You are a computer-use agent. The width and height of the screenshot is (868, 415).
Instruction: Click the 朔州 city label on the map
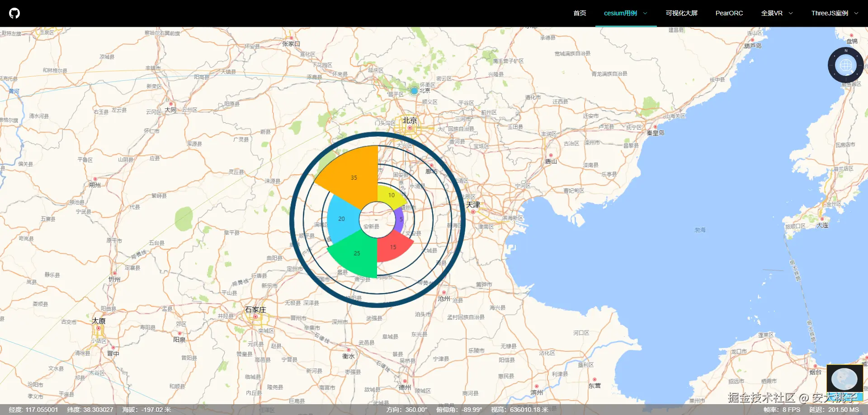pos(95,185)
